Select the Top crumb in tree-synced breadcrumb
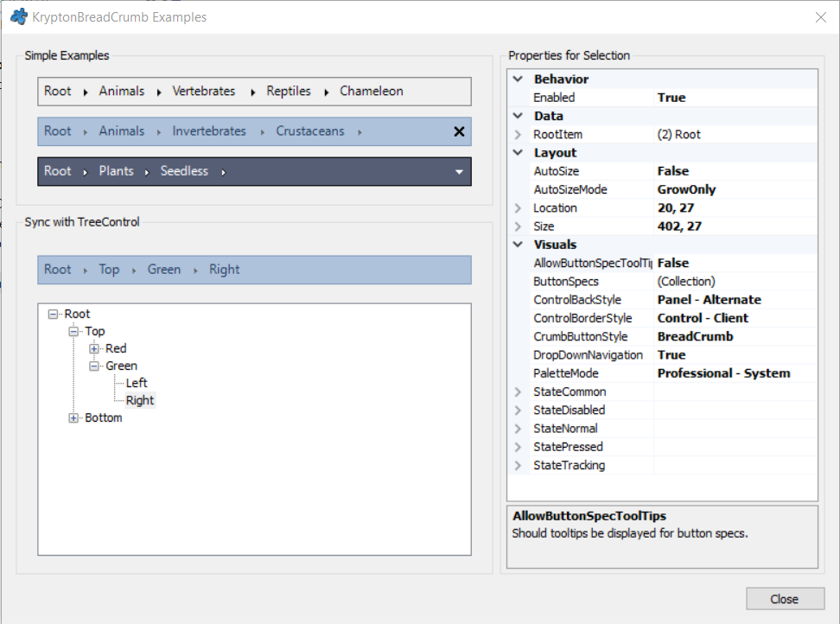The width and height of the screenshot is (840, 624). tap(109, 270)
